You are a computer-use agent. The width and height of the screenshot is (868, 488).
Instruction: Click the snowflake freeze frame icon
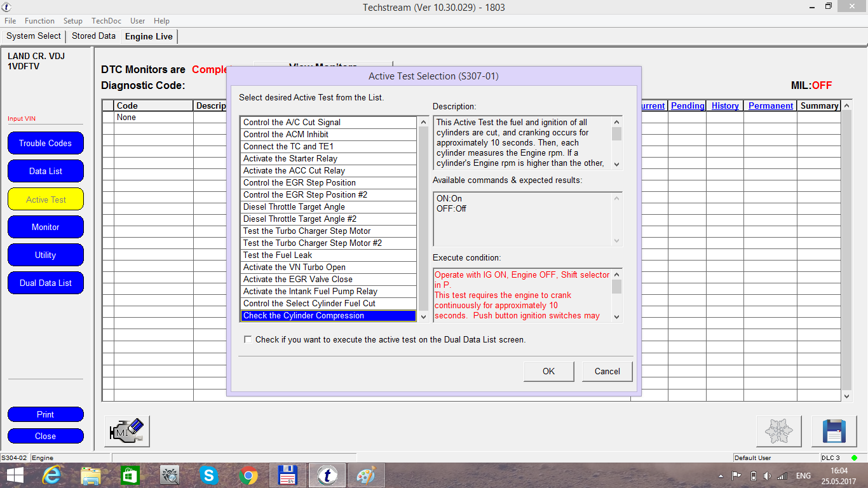778,431
